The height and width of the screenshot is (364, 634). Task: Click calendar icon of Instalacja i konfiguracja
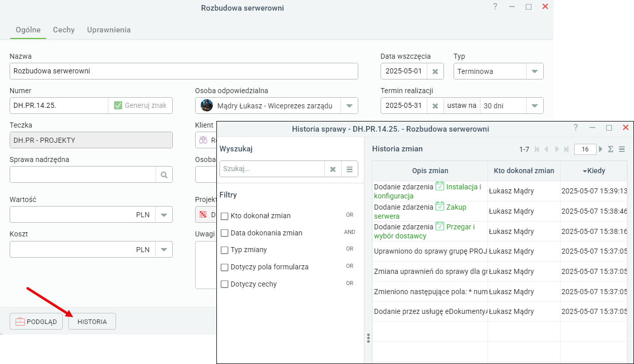[x=440, y=186]
